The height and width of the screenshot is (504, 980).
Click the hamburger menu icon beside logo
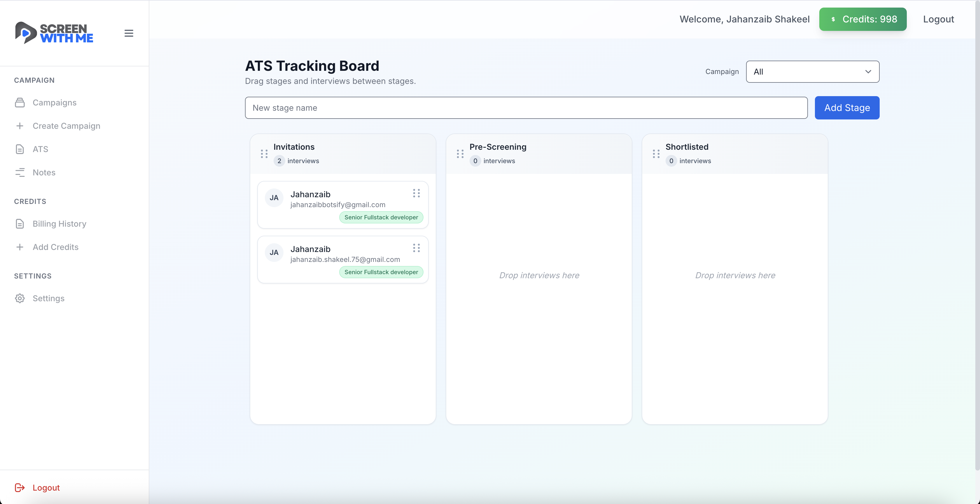(x=129, y=33)
